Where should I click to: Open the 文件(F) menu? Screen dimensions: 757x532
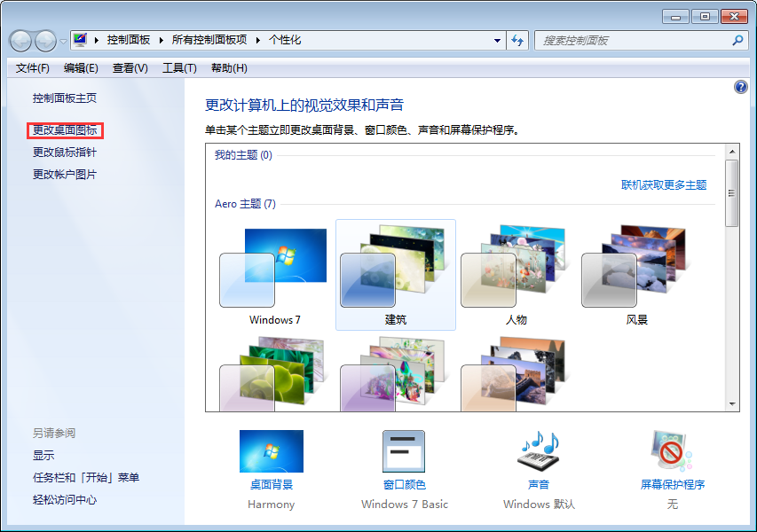tap(32, 68)
